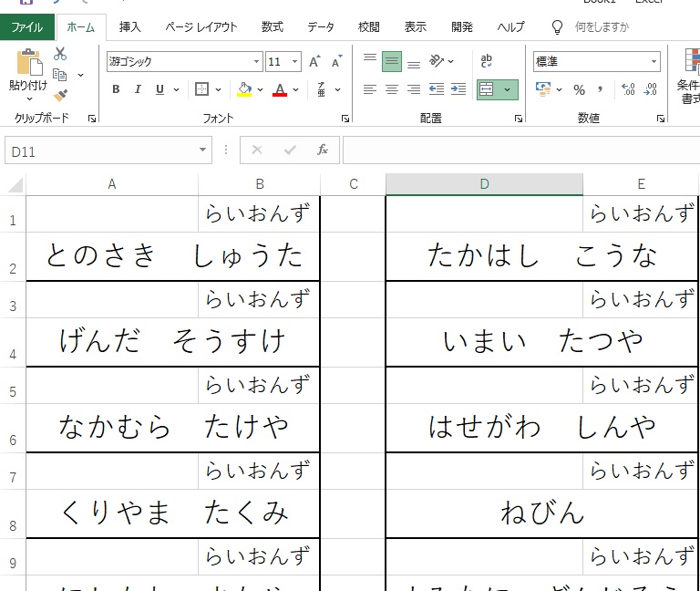700x591 pixels.
Task: Toggle center horizontal alignment
Action: pyautogui.click(x=392, y=89)
